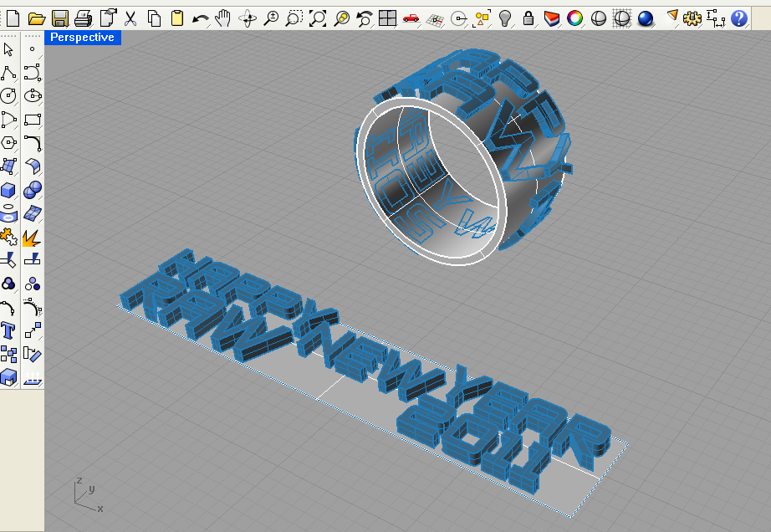Open the Object snap tool
Viewport: 771px width, 532px height.
458,18
